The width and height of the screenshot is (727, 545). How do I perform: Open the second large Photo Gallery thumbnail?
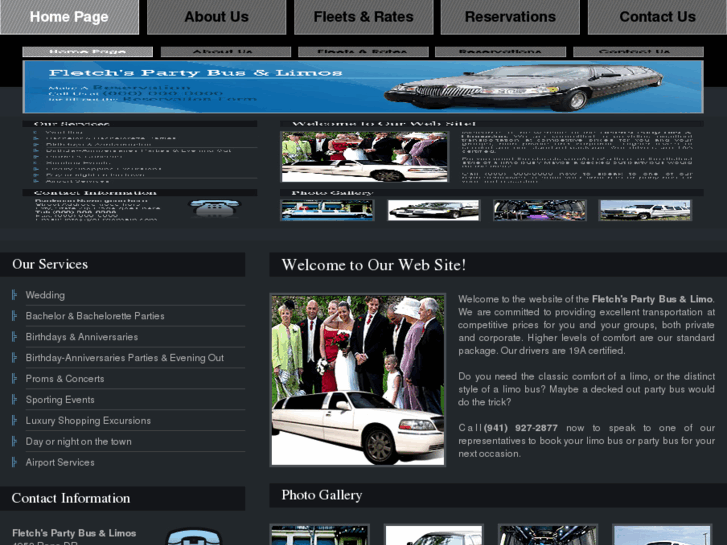click(434, 535)
